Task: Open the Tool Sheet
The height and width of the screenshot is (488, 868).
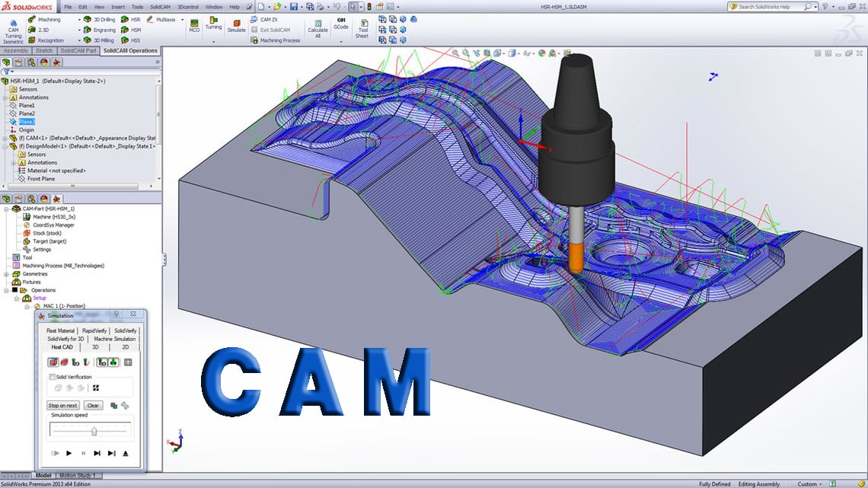Action: click(362, 30)
